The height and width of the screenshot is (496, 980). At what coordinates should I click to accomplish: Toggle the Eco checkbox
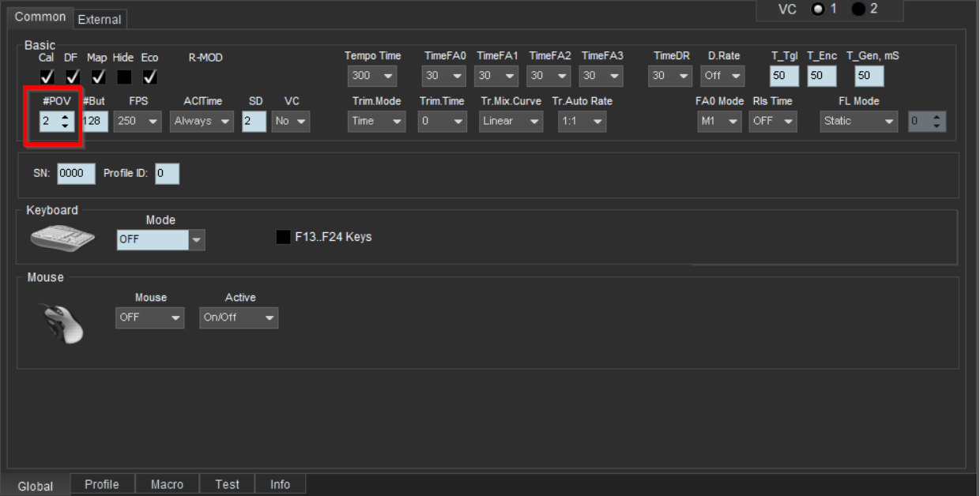[x=149, y=77]
